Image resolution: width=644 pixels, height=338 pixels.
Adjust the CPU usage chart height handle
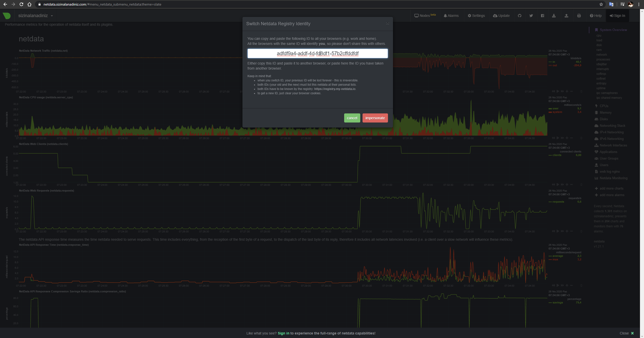(581, 138)
